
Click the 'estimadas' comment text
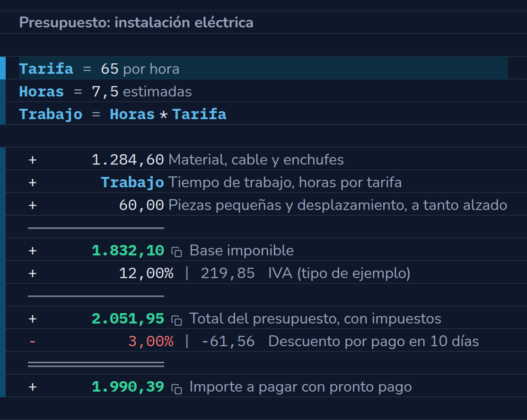coord(157,92)
